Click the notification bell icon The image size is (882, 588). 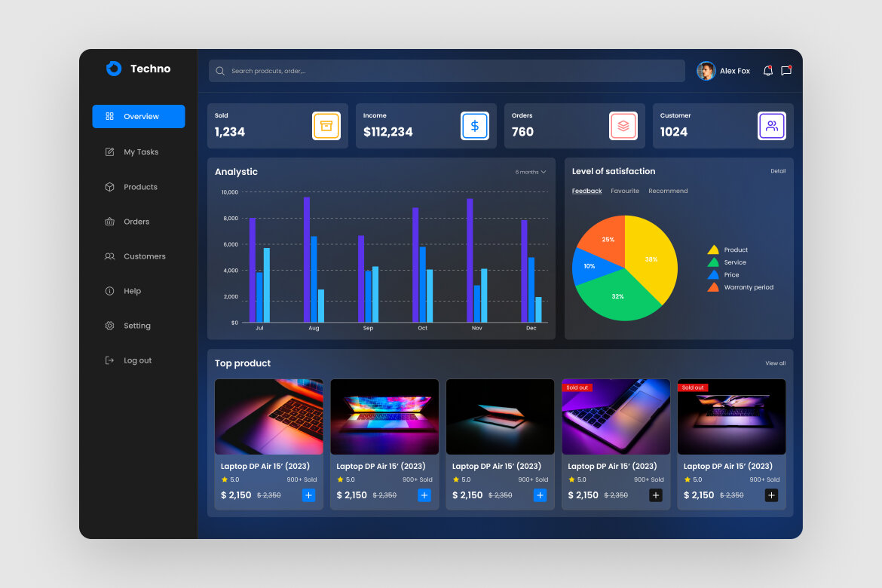click(x=767, y=70)
